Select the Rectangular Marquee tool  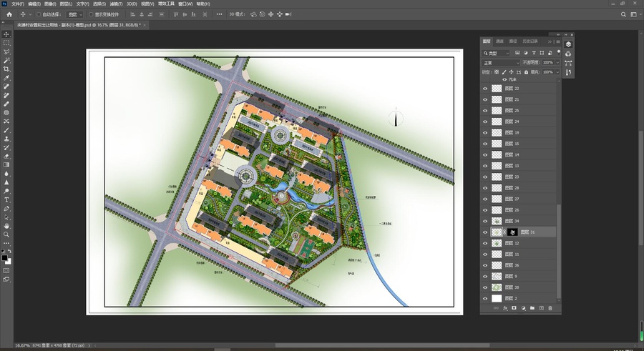pyautogui.click(x=6, y=43)
